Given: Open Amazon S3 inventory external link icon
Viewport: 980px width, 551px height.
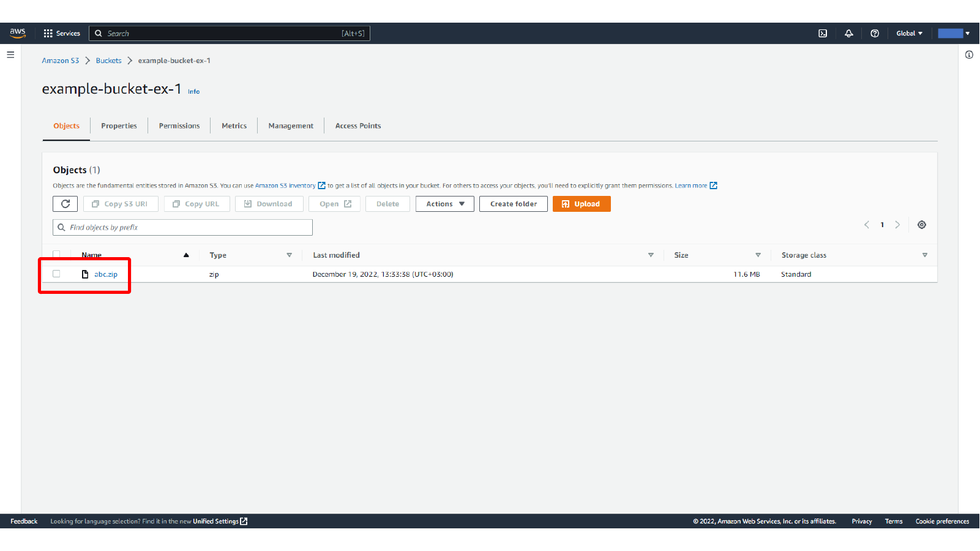Looking at the screenshot, I should click(321, 186).
